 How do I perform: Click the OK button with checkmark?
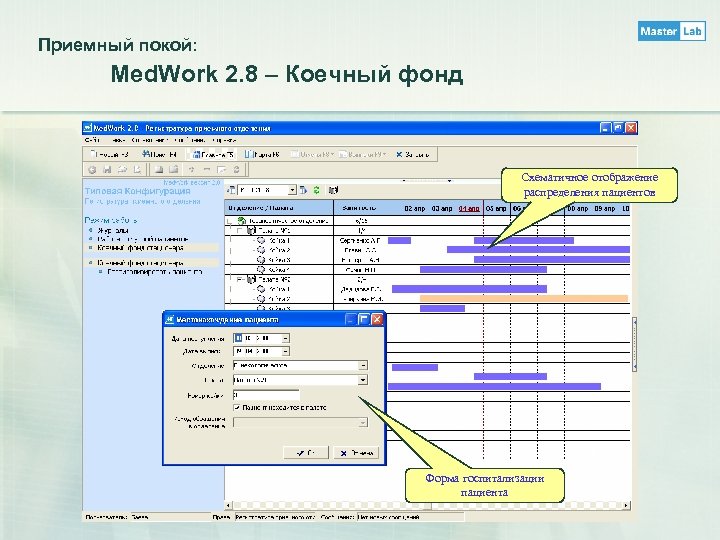pos(306,453)
